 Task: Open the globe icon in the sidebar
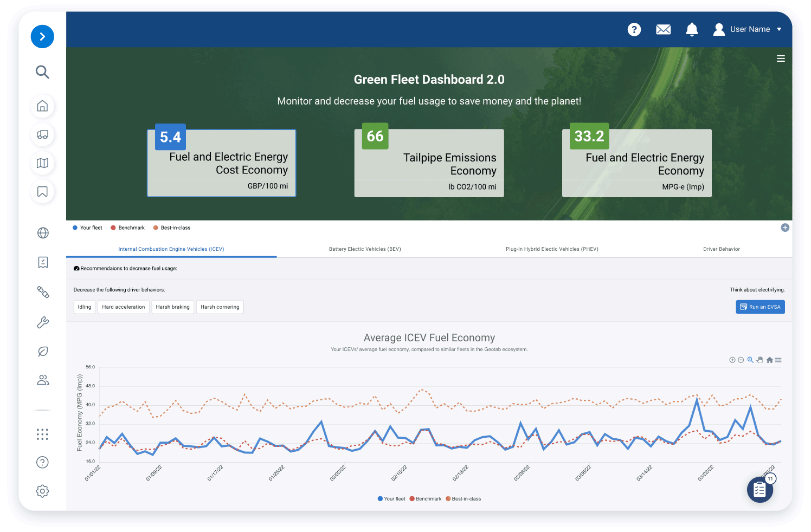click(x=43, y=233)
